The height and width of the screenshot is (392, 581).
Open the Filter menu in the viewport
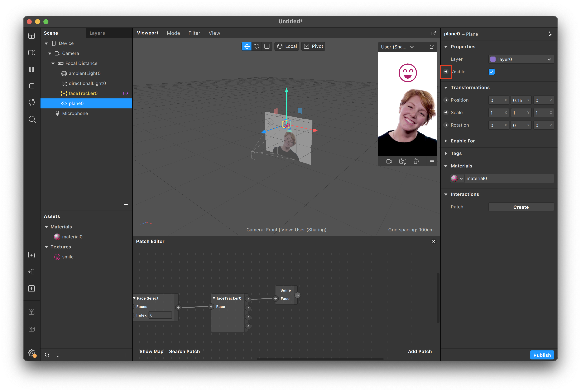[x=194, y=33]
